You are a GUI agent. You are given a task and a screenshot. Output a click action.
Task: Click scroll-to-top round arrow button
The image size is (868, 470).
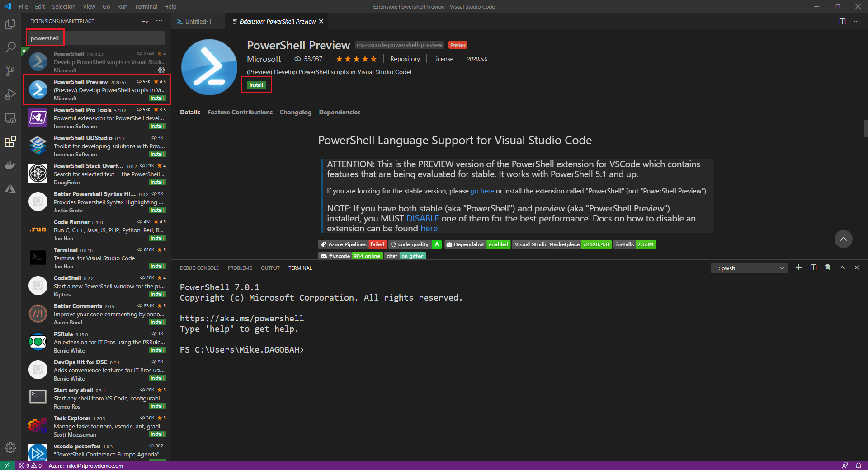click(844, 239)
